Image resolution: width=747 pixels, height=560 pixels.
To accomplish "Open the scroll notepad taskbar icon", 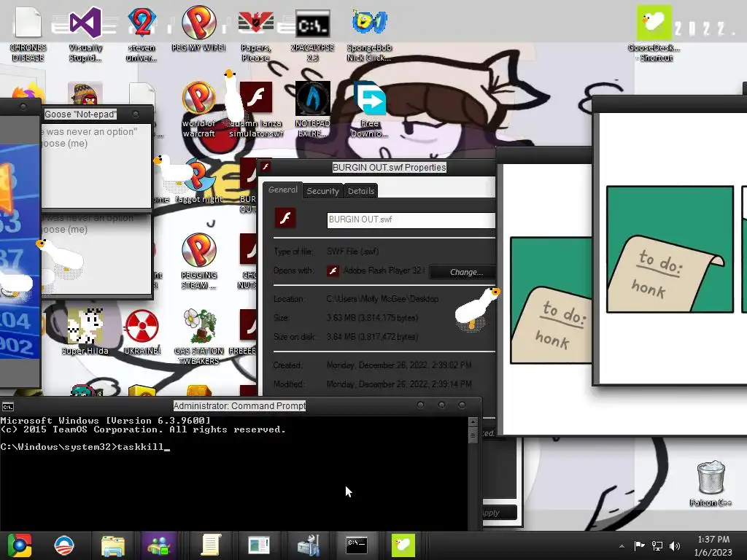I will tap(211, 545).
